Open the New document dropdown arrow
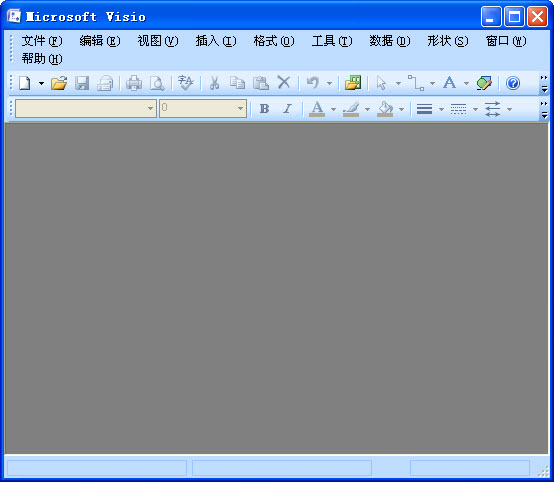The width and height of the screenshot is (554, 482). 41,84
